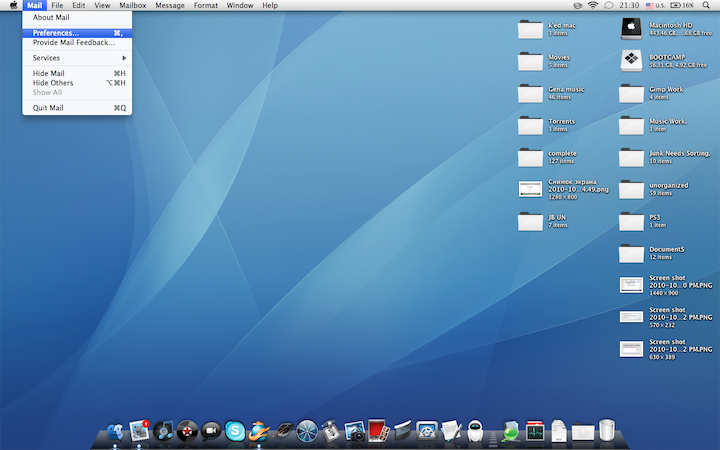Open Finder from the Dock
The width and height of the screenshot is (720, 450).
(115, 432)
